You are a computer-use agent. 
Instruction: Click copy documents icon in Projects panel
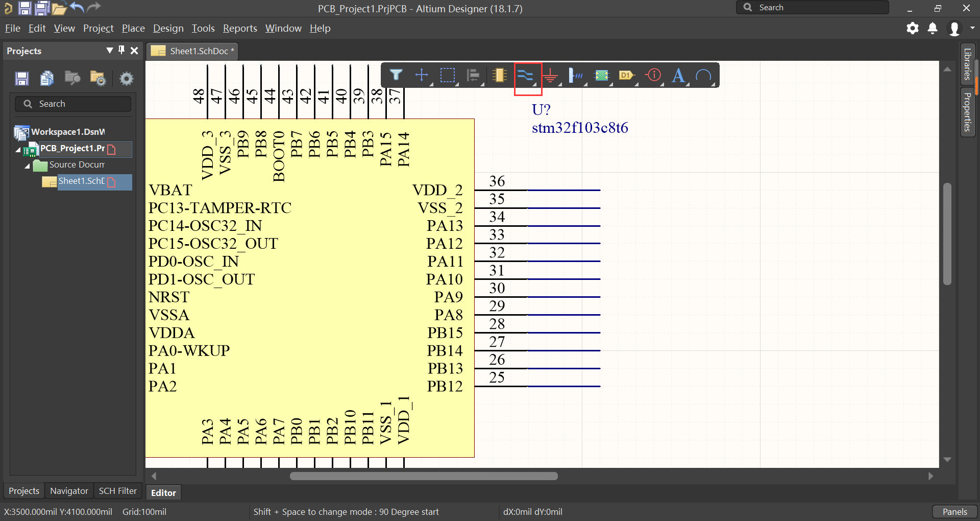tap(47, 78)
